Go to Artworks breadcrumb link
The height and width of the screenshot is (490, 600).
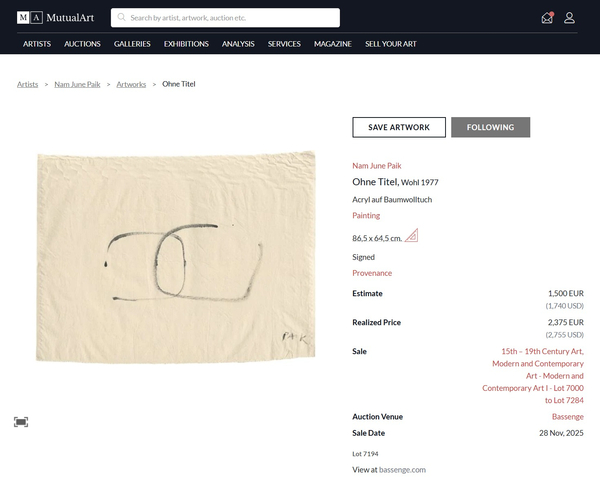131,84
